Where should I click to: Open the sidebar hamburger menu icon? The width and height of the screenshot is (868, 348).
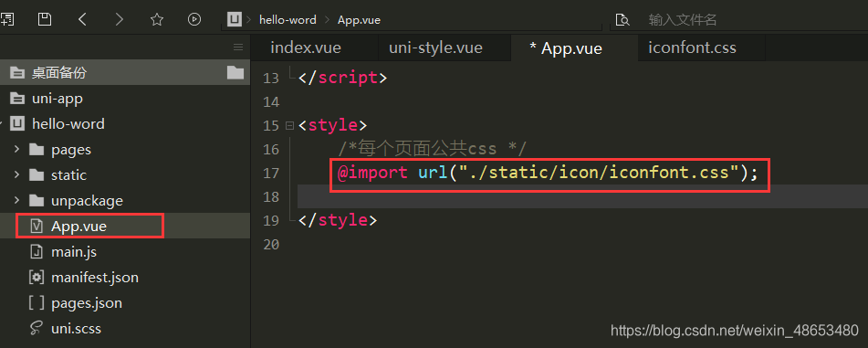tap(238, 47)
